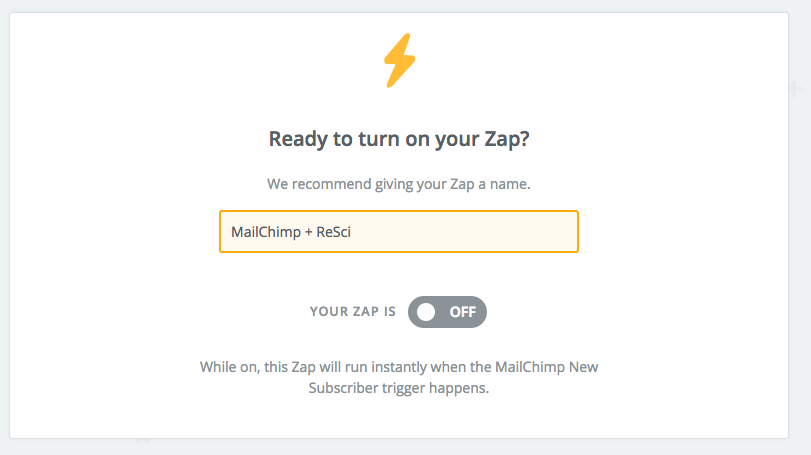The width and height of the screenshot is (811, 455).
Task: Click We recommend giving your Zap a name text
Action: (399, 185)
